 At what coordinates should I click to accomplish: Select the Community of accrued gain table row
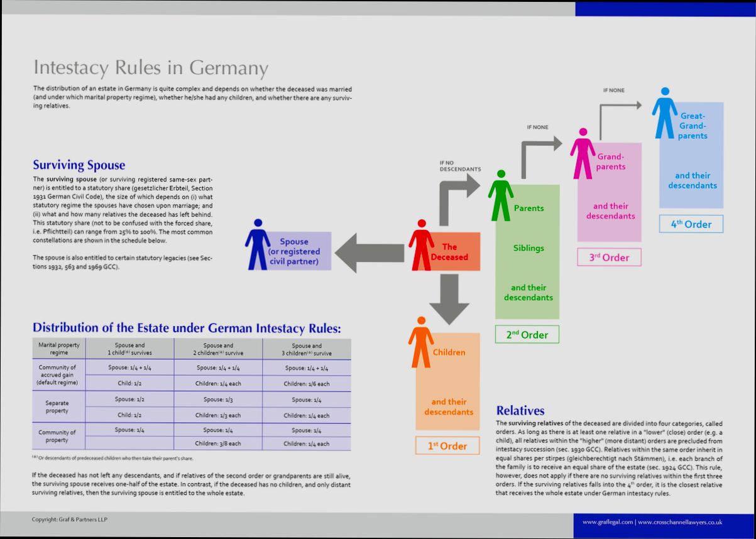(x=57, y=375)
